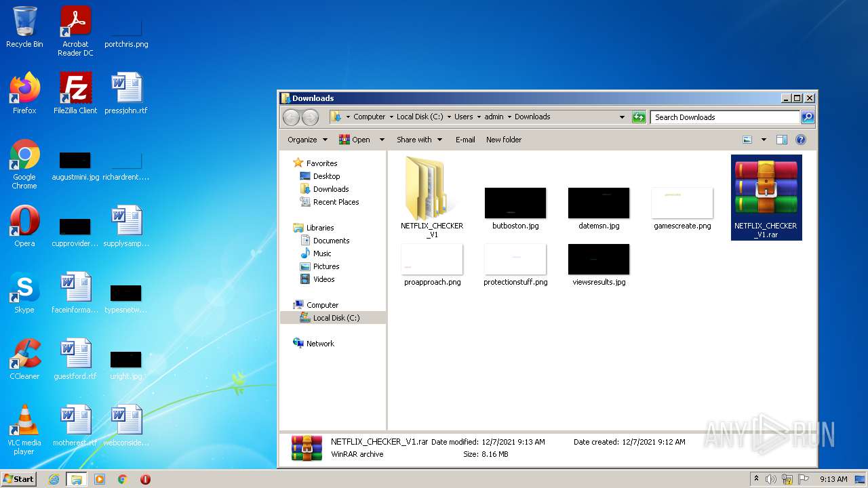Click the search magnifier icon
The width and height of the screenshot is (868, 488).
[808, 117]
